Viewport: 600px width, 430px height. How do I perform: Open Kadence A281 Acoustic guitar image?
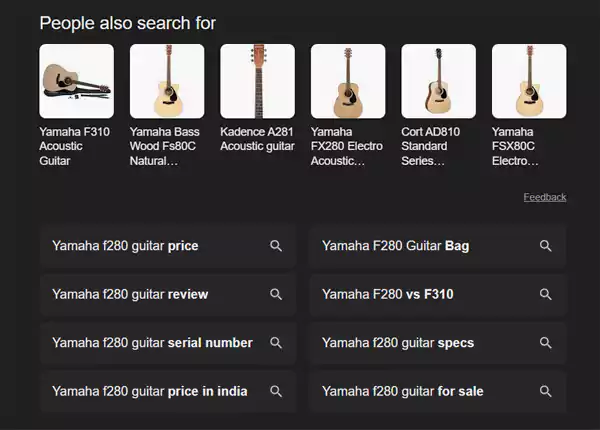pos(258,82)
